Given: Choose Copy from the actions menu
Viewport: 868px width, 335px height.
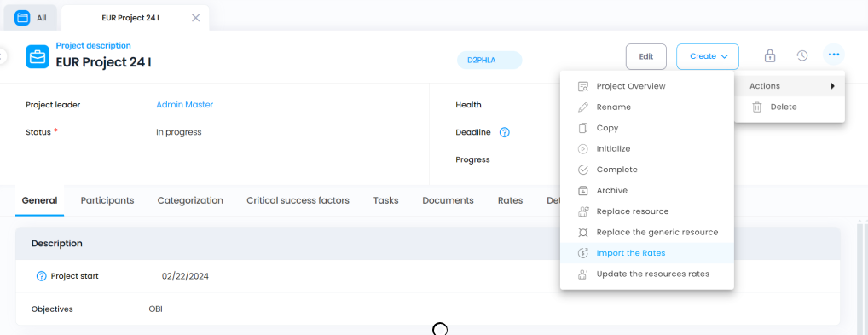Looking at the screenshot, I should [x=646, y=128].
